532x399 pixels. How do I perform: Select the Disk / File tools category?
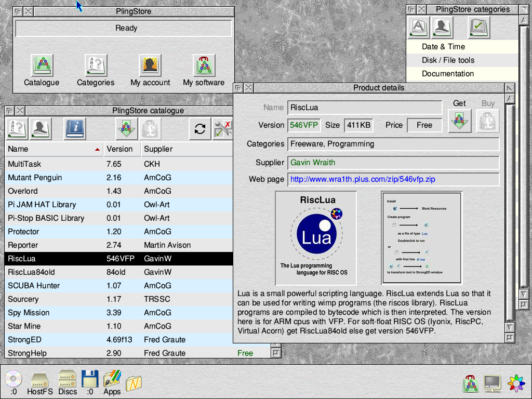(448, 60)
